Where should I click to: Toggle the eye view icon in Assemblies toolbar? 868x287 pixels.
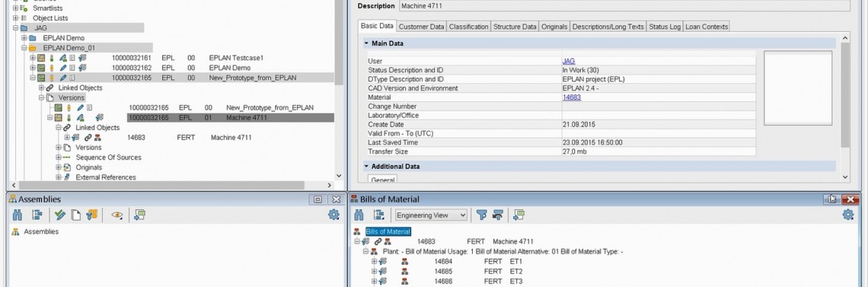pos(116,215)
